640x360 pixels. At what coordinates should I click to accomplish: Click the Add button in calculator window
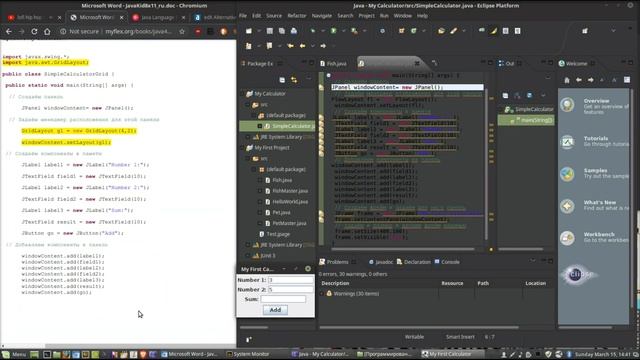coord(275,310)
